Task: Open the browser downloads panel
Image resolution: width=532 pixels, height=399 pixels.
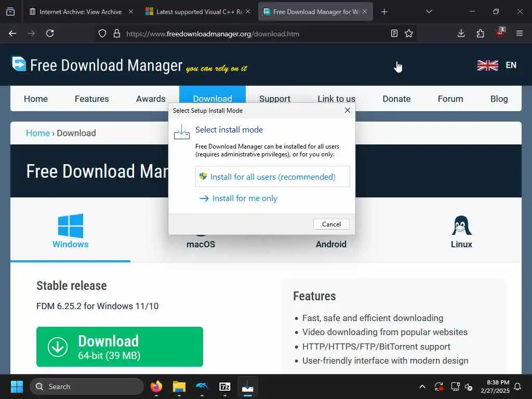Action: [x=461, y=33]
